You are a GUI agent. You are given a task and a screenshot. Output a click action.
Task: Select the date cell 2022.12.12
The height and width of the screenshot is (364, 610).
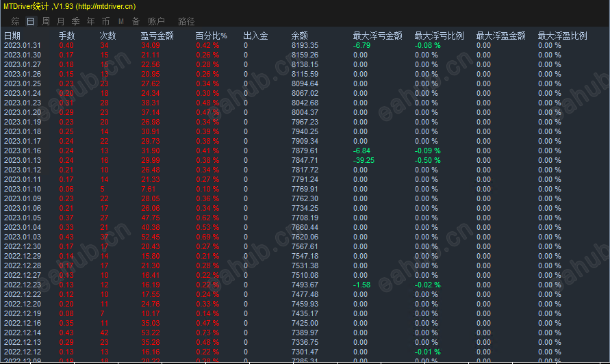[22, 352]
